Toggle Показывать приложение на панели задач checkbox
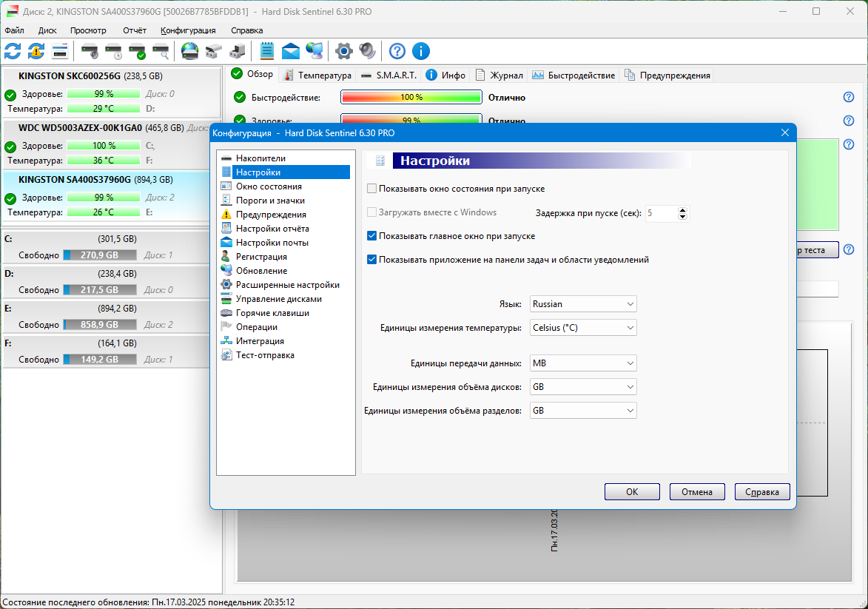Viewport: 868px width, 609px height. click(372, 260)
